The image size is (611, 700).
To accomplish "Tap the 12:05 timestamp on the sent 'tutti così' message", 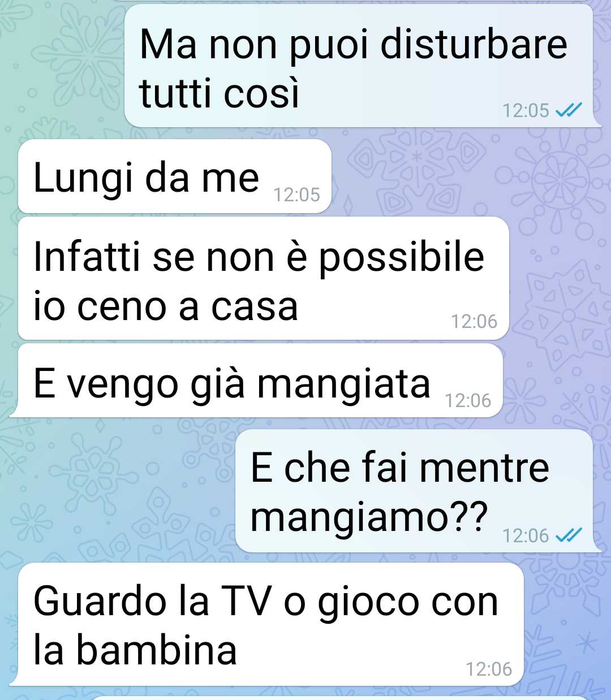I will 526,110.
